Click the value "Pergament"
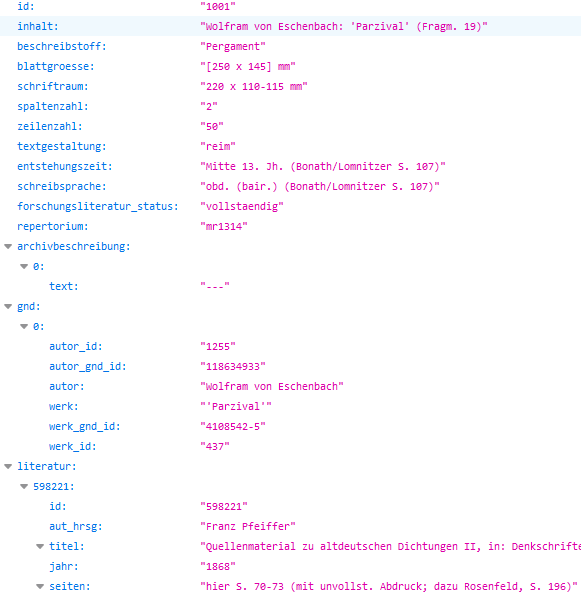581x600 pixels. pos(233,46)
